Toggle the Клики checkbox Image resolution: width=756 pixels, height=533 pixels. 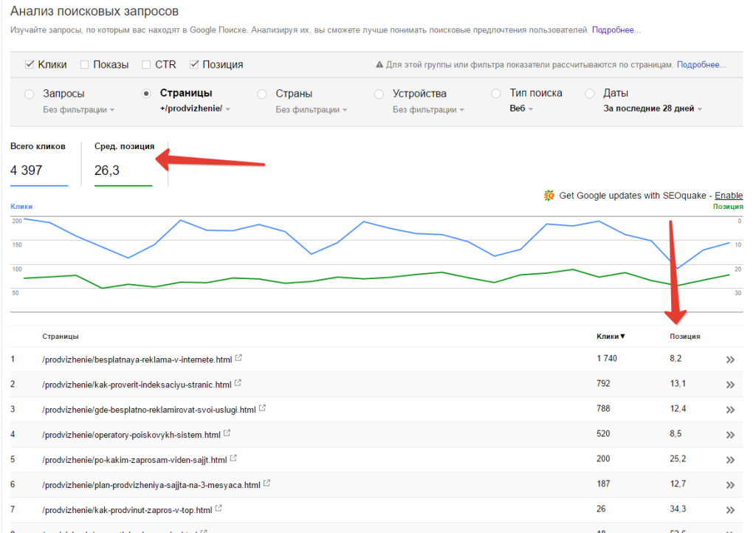[x=30, y=64]
